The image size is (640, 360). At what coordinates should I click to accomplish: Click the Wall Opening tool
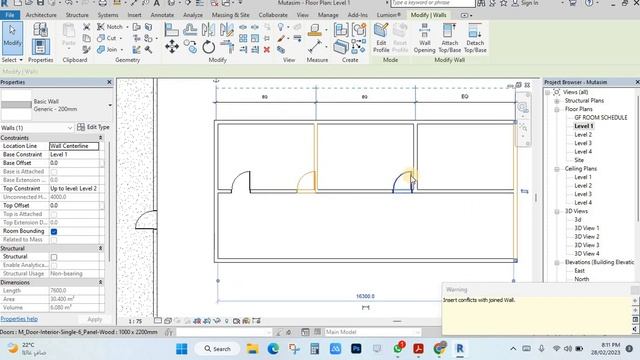coord(424,38)
